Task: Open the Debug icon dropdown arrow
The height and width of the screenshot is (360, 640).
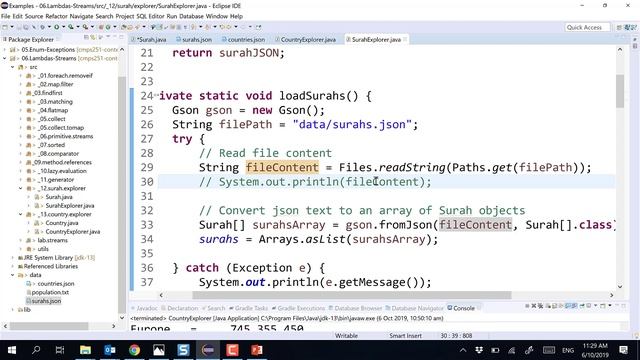Action: (49, 27)
